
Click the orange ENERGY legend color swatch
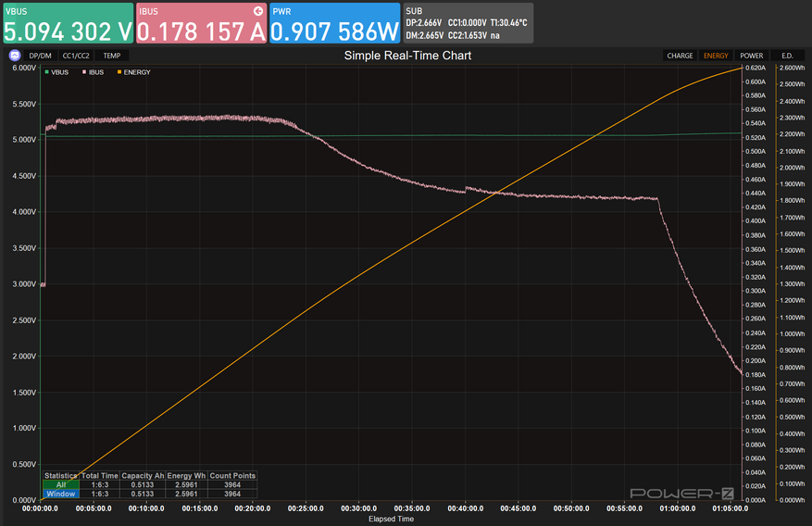tap(119, 72)
